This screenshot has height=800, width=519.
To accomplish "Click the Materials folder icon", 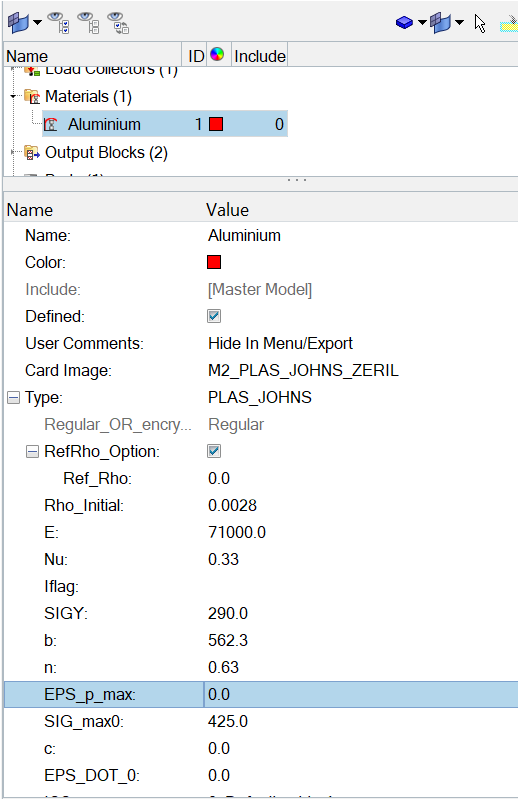I will tap(32, 96).
